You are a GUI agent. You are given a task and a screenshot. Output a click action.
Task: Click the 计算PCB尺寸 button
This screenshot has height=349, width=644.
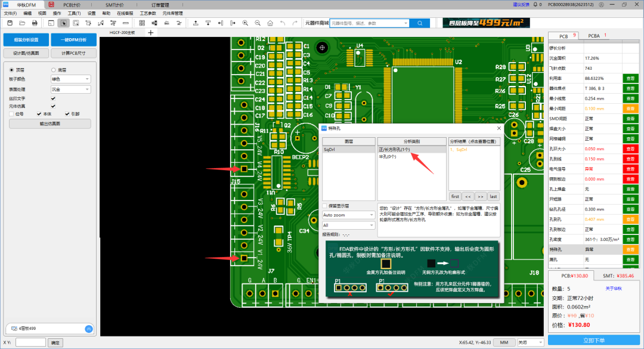[x=73, y=53]
